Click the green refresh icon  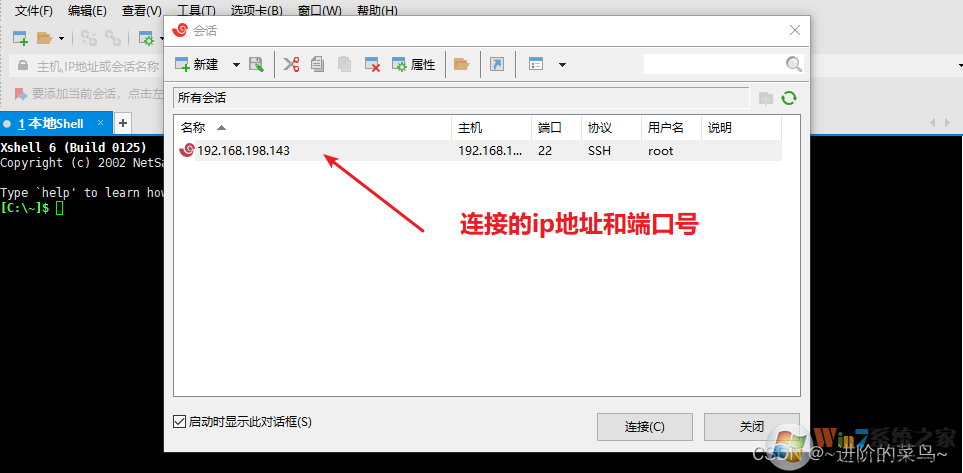(x=789, y=98)
